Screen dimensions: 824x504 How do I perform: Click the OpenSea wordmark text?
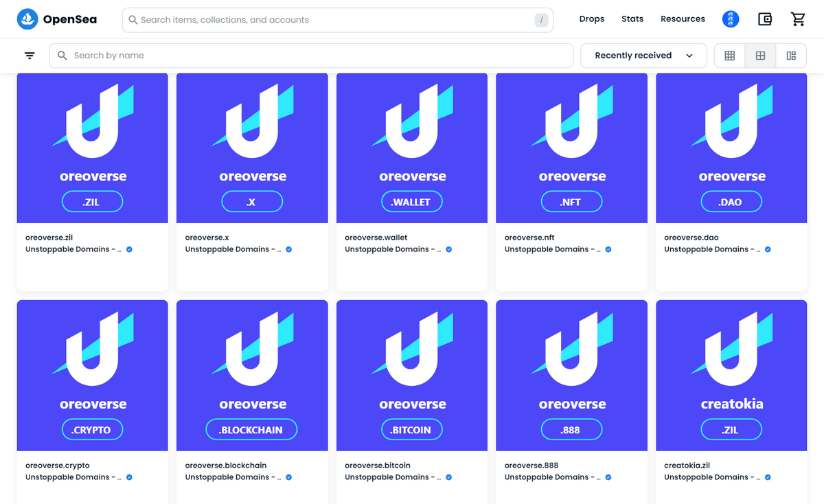(x=70, y=19)
